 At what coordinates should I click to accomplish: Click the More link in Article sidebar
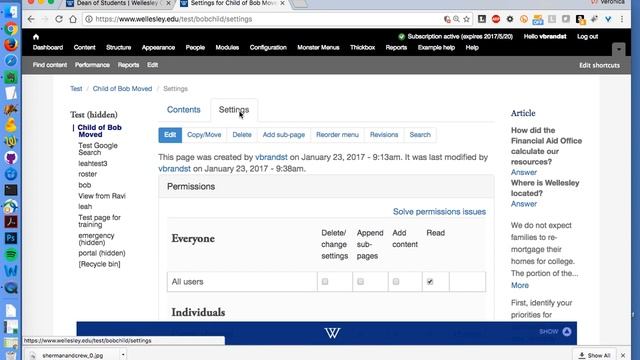click(x=520, y=285)
